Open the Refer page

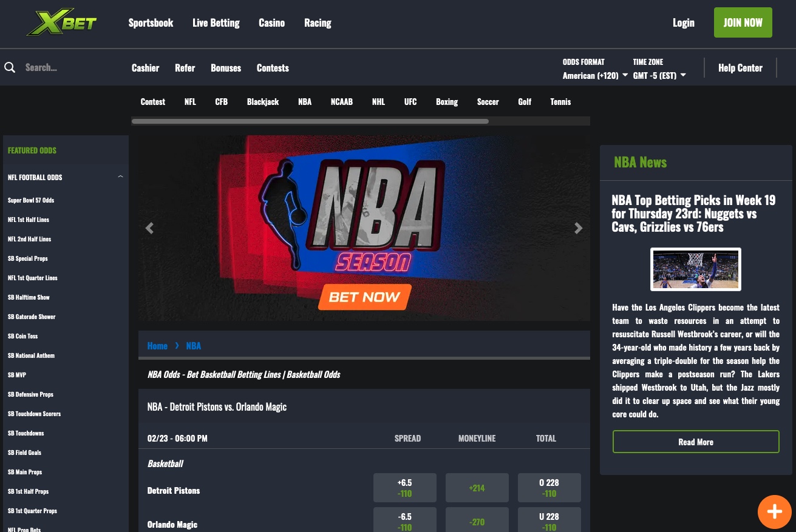[x=185, y=67]
